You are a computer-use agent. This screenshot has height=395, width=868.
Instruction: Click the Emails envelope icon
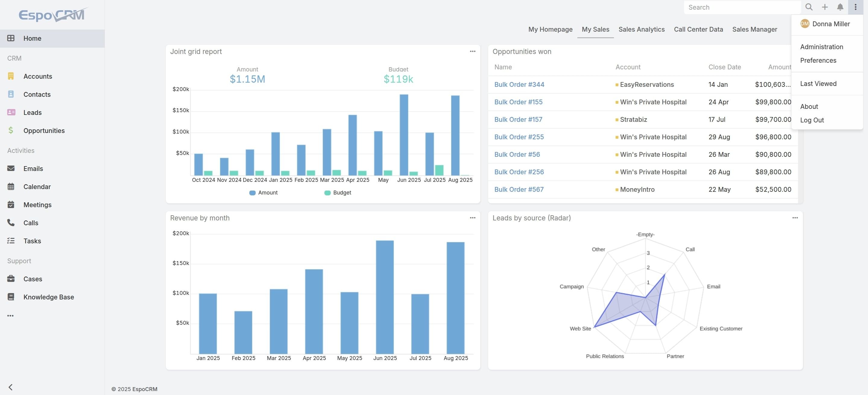tap(11, 168)
